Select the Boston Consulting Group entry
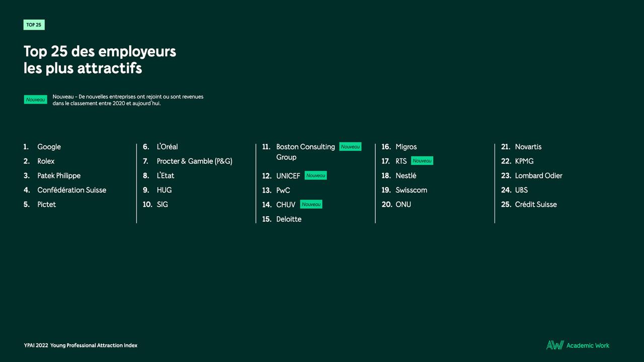This screenshot has height=362, width=644. click(305, 152)
